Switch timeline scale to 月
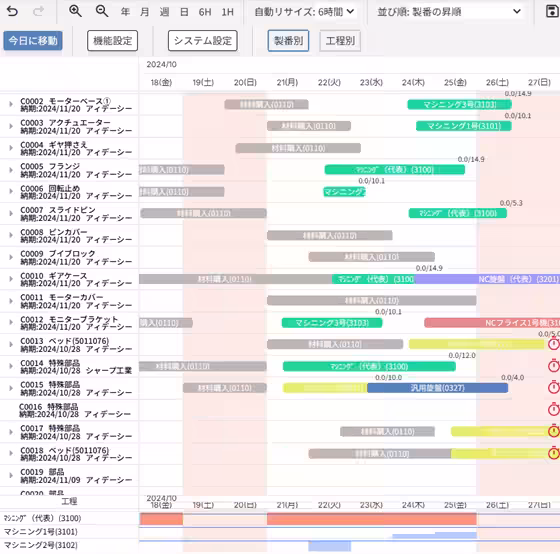Image resolution: width=560 pixels, height=554 pixels. pyautogui.click(x=144, y=12)
